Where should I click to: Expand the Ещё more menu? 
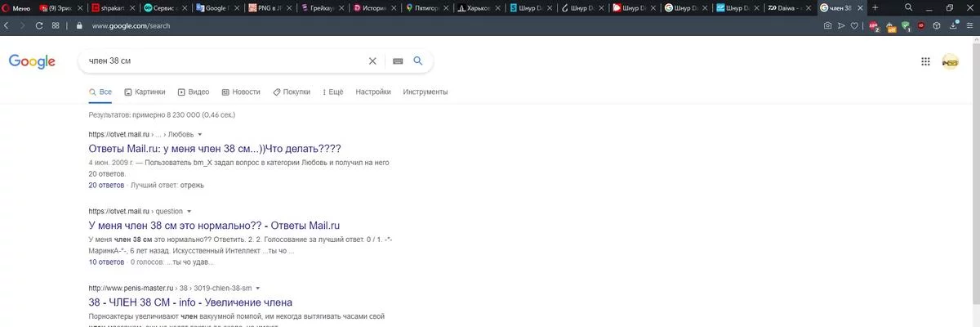[332, 92]
